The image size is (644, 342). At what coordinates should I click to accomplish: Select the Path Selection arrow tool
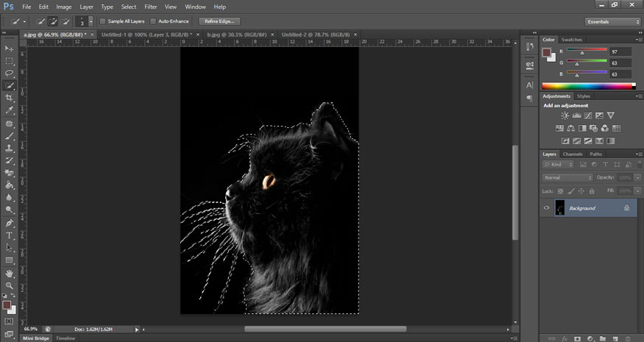click(x=9, y=248)
